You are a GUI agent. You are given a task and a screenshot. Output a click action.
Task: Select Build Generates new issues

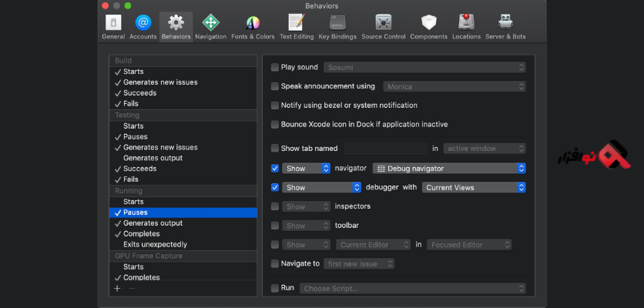pos(183,82)
